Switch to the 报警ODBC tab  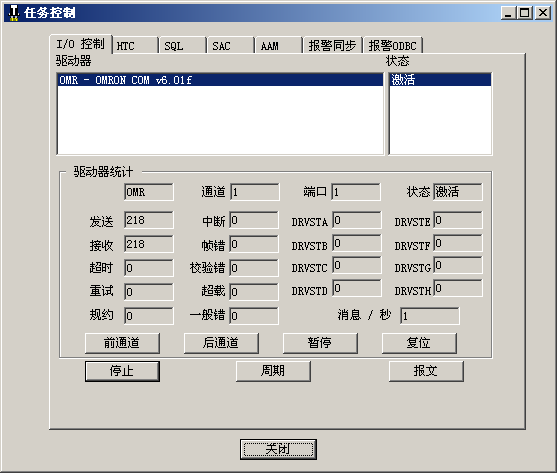pos(393,45)
